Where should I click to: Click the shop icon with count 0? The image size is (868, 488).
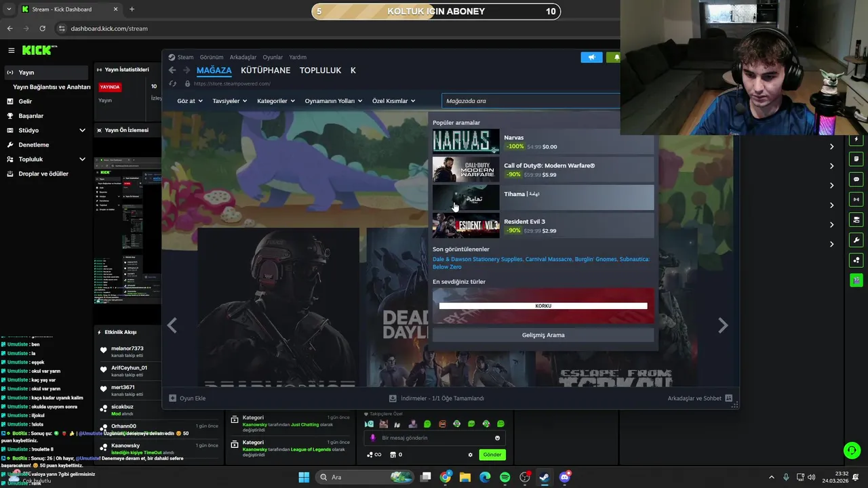396,455
